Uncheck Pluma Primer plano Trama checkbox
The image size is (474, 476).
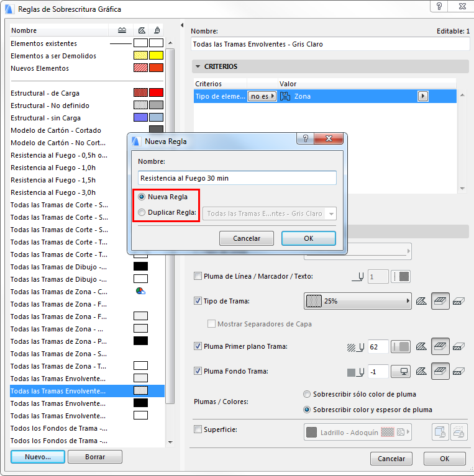[x=198, y=346]
